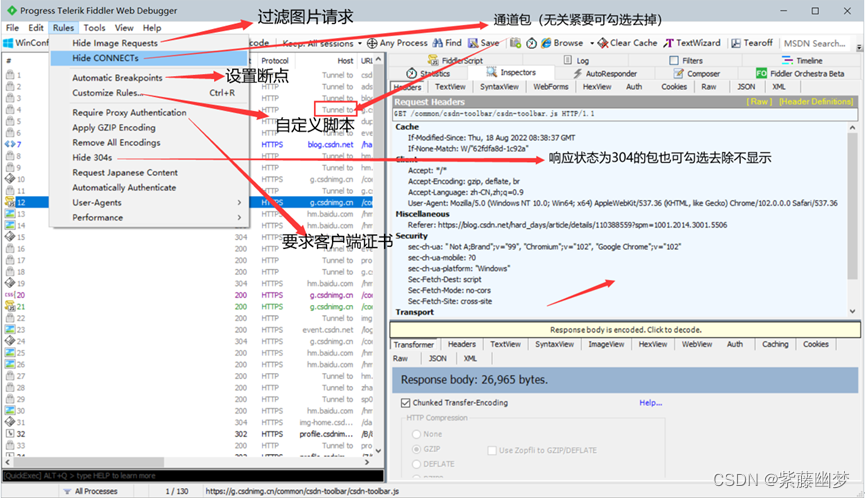The image size is (865, 498).
Task: Select the DEFLATE compression radio button
Action: pos(417,464)
